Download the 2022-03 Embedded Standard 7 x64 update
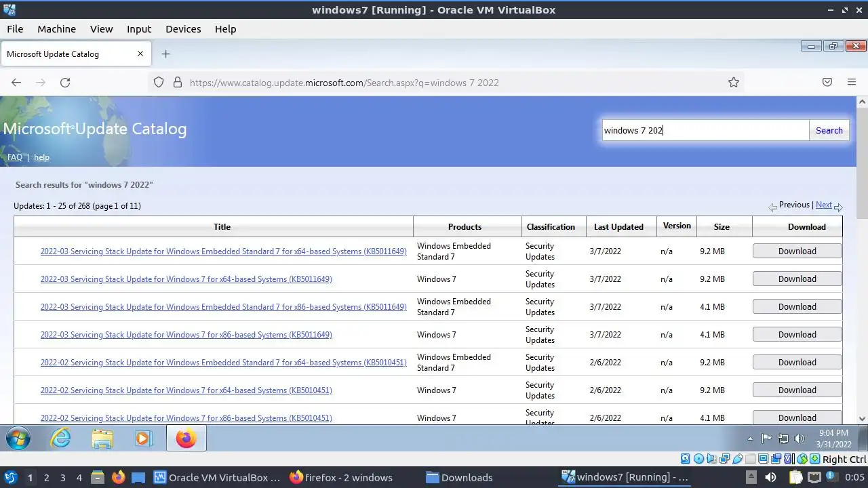Viewport: 868px width, 488px height. point(797,251)
